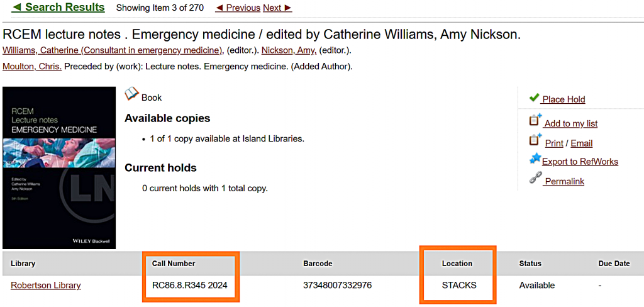Screen dimensions: 644x307
Task: Click the Print clipboard icon
Action: click(535, 140)
